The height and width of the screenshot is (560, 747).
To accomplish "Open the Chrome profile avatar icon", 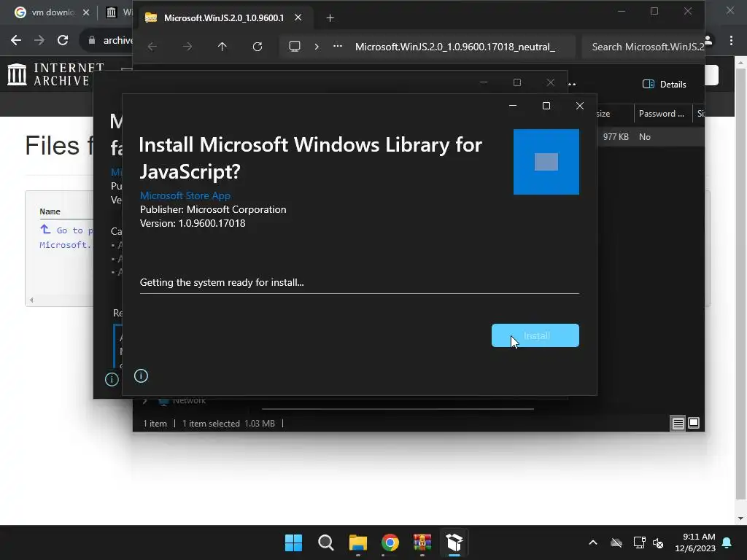I will [x=709, y=41].
